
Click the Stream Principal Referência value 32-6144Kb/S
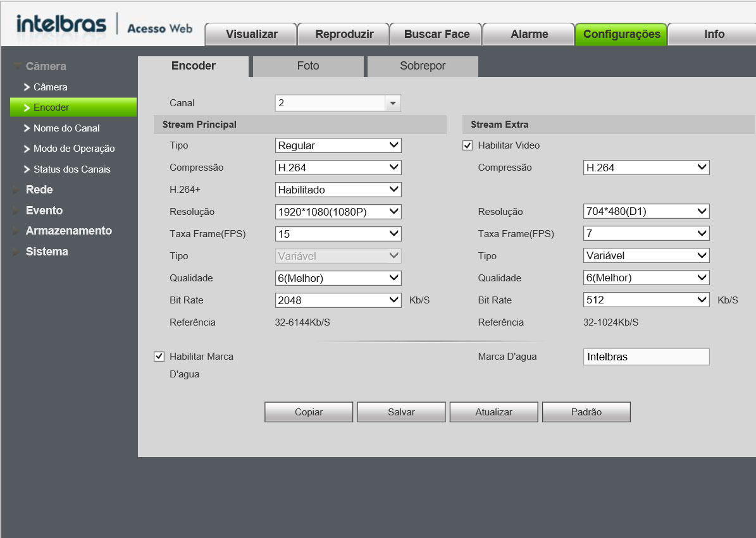point(302,322)
